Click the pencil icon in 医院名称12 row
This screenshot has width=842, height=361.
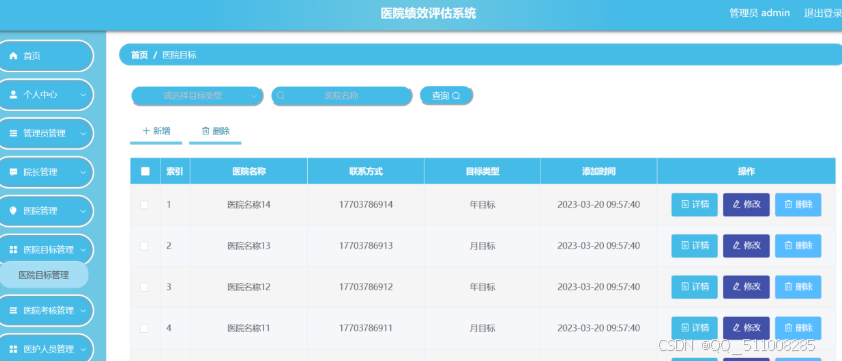point(737,287)
